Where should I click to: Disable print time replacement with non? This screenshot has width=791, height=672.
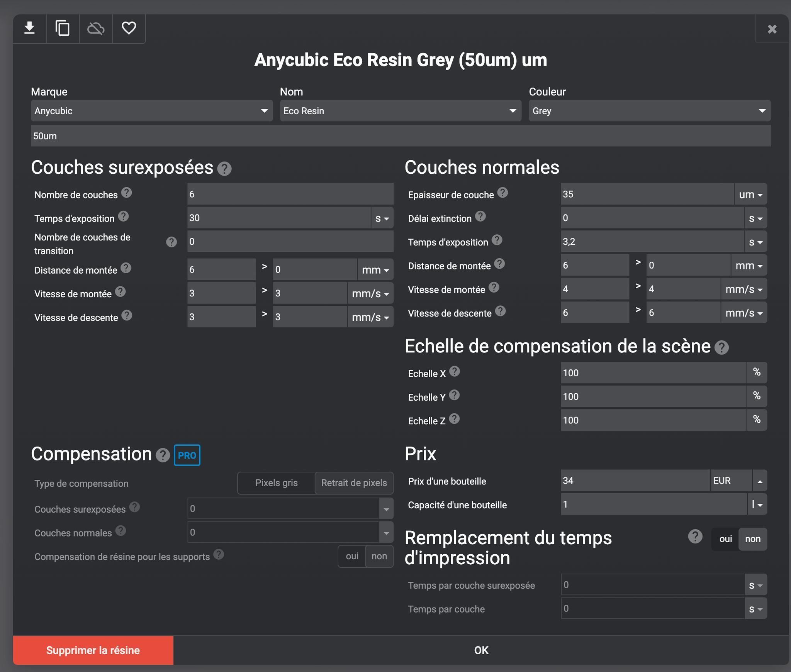pos(753,539)
